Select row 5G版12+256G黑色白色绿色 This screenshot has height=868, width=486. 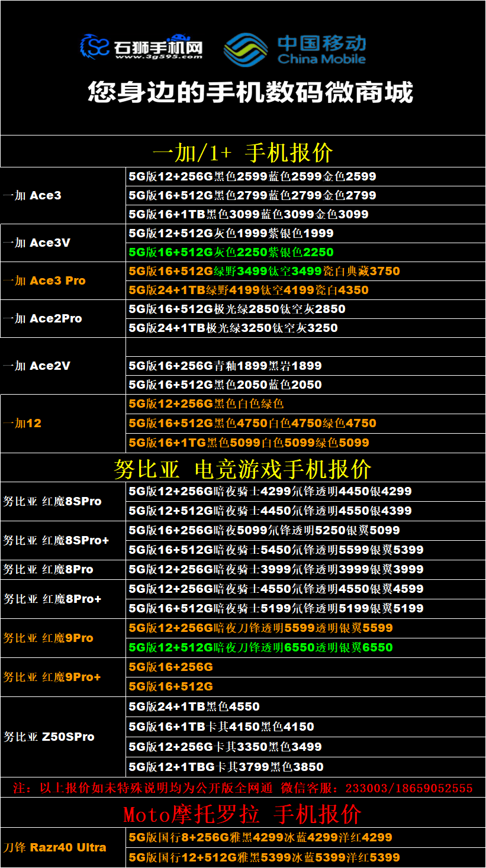(305, 404)
